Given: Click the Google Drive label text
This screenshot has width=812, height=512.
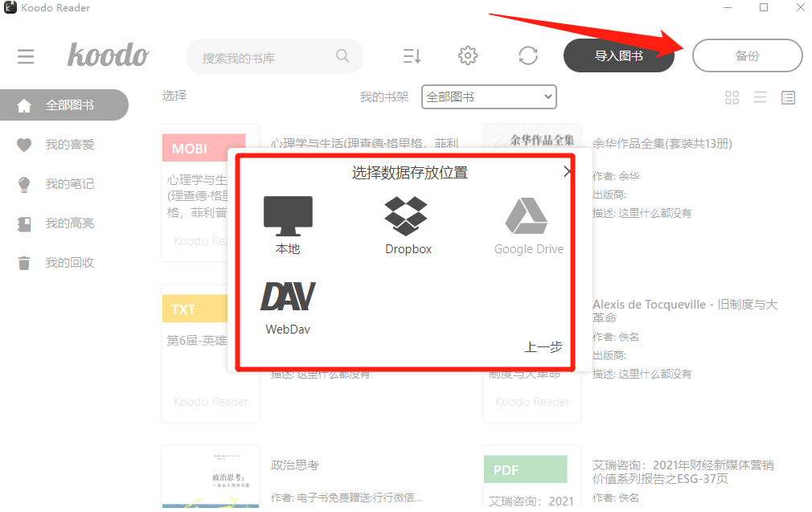Looking at the screenshot, I should point(529,249).
